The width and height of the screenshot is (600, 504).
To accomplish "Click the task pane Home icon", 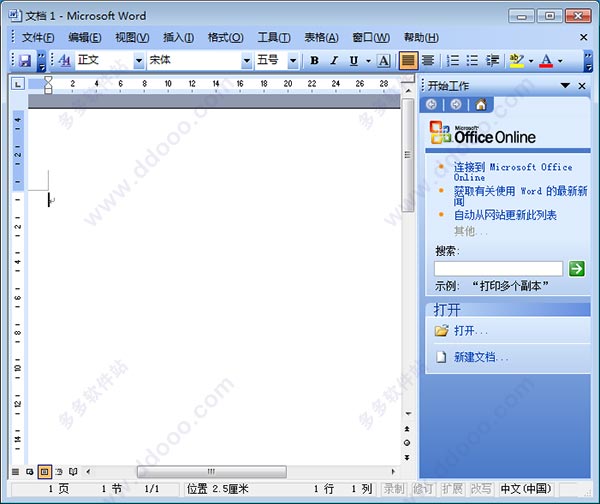I will [481, 104].
